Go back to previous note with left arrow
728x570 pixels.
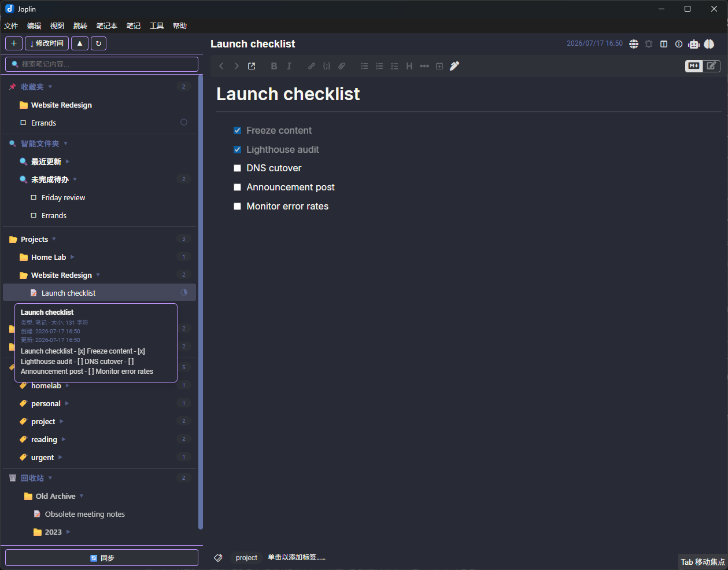pos(221,66)
